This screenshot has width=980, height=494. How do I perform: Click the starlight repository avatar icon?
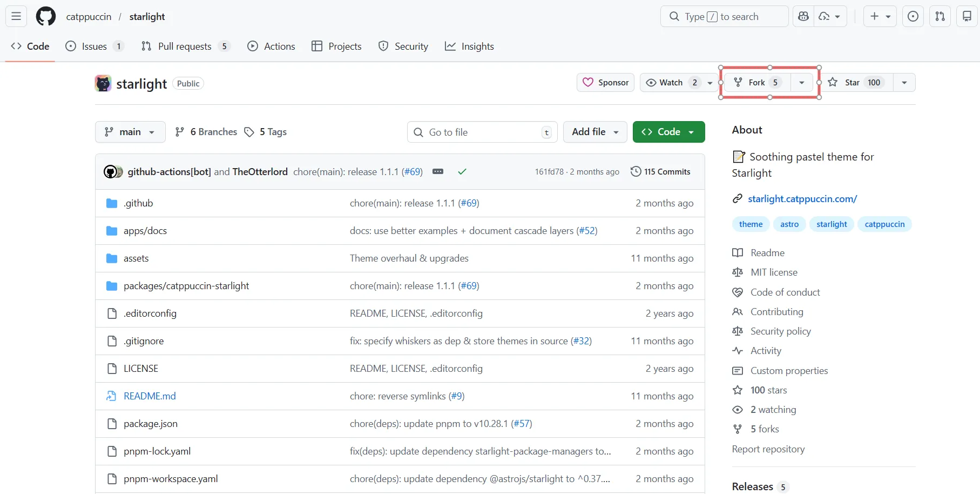[103, 83]
